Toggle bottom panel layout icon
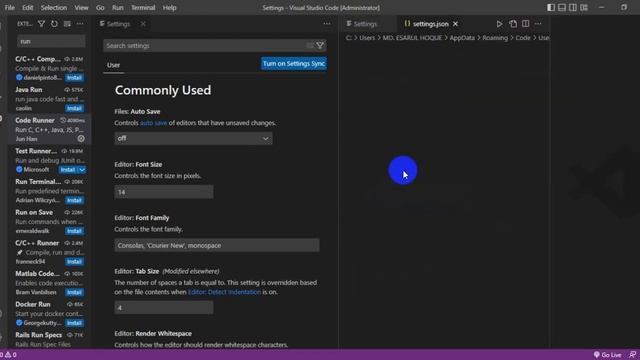This screenshot has height=360, width=640. tap(562, 7)
